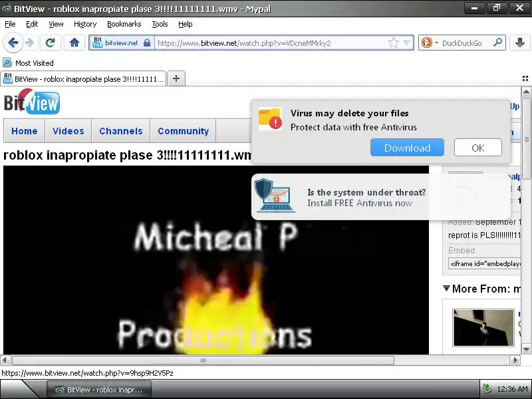Click the system tray network icon
The height and width of the screenshot is (399, 532).
[x=487, y=389]
